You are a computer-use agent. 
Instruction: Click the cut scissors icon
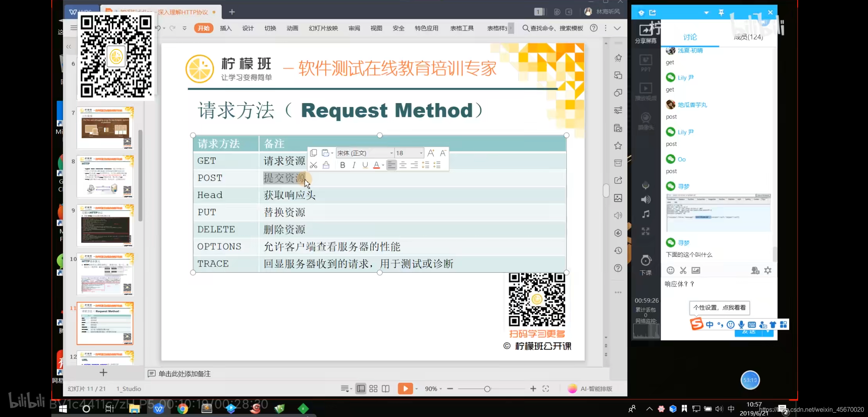[314, 165]
